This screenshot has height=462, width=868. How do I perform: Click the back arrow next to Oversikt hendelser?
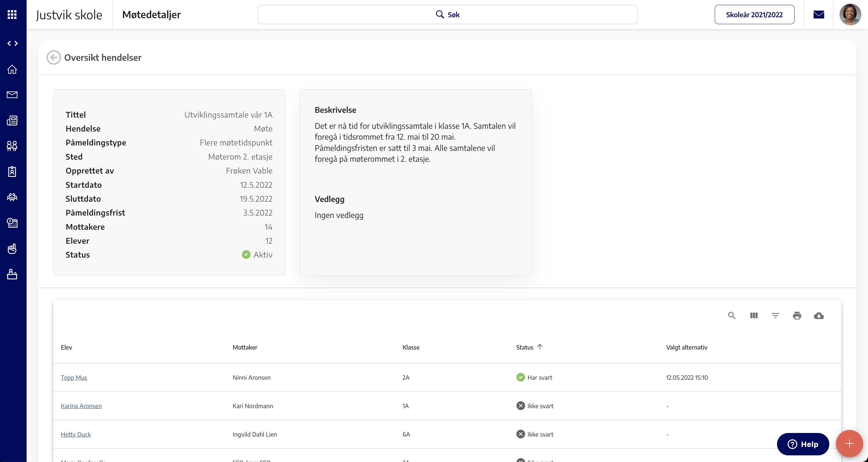pos(53,58)
